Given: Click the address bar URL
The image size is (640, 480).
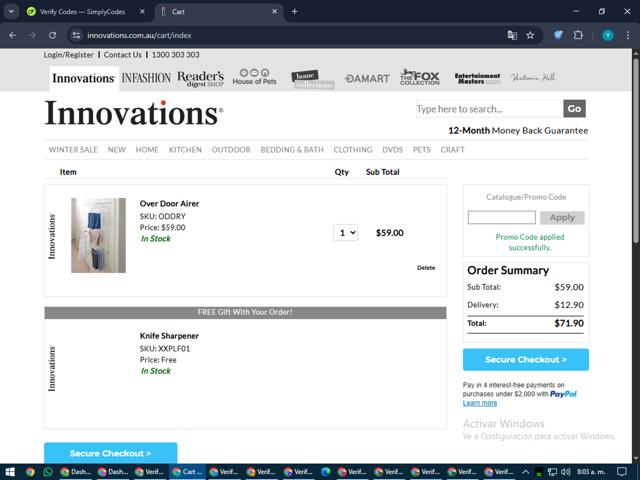Looking at the screenshot, I should [x=139, y=36].
